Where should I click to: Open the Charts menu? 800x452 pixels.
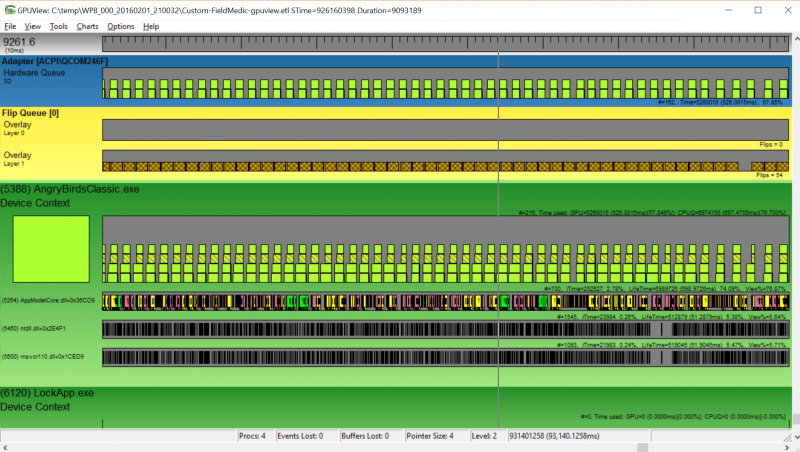(x=87, y=27)
